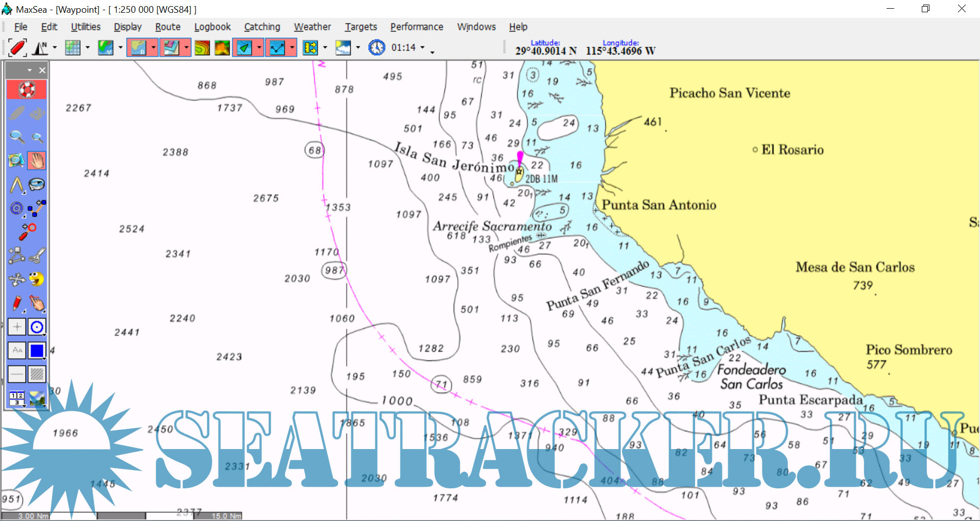Open the Weather menu

pyautogui.click(x=312, y=27)
